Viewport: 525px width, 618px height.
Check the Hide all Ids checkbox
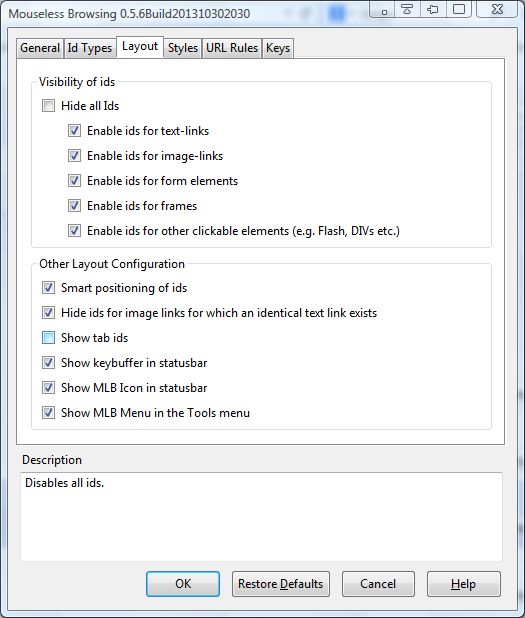(x=48, y=106)
